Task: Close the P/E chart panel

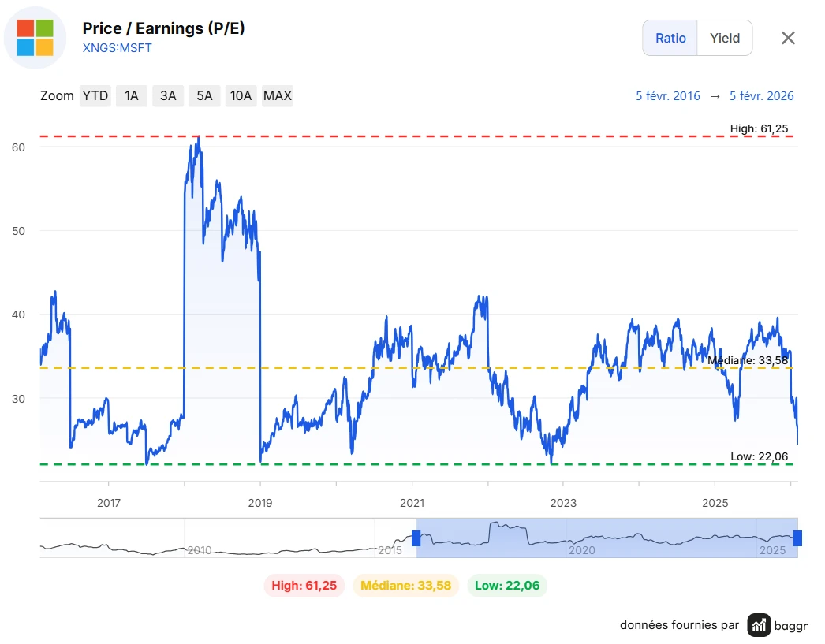Action: point(787,38)
